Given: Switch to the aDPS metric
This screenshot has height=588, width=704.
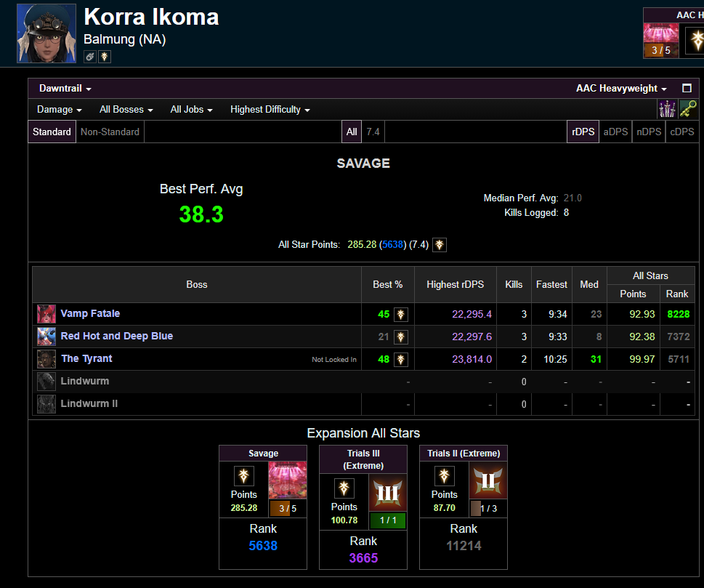Looking at the screenshot, I should click(x=615, y=132).
